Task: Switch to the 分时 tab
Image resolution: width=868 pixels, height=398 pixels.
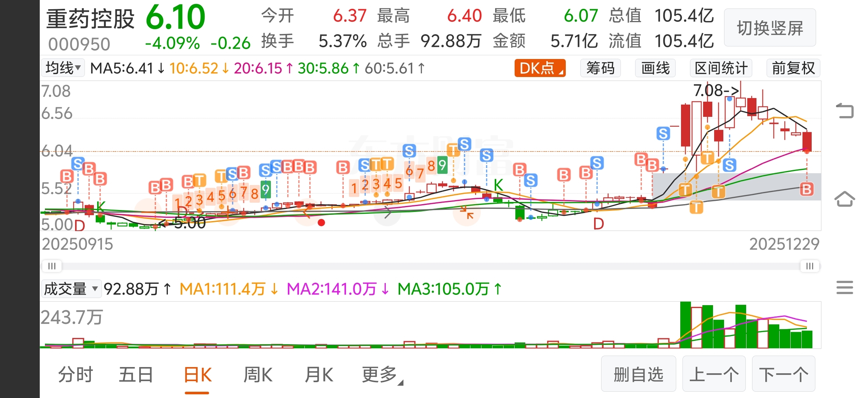Action: (75, 375)
